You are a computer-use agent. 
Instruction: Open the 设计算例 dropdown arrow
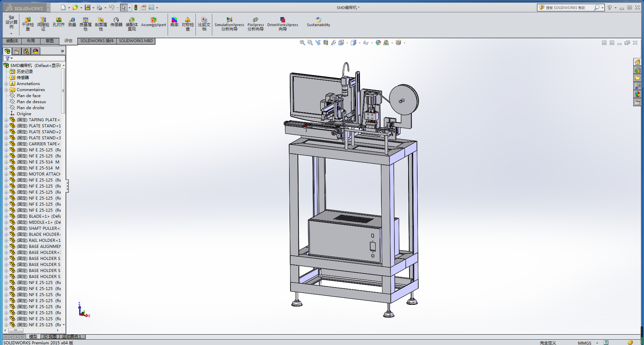pos(11,33)
